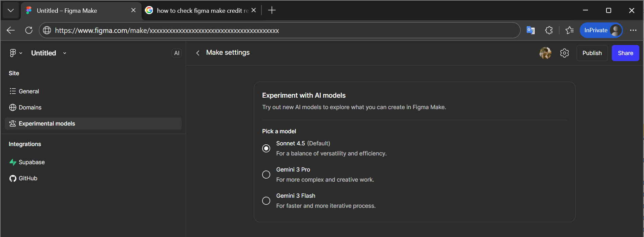Image resolution: width=644 pixels, height=237 pixels.
Task: Go back from Make settings
Action: click(198, 53)
